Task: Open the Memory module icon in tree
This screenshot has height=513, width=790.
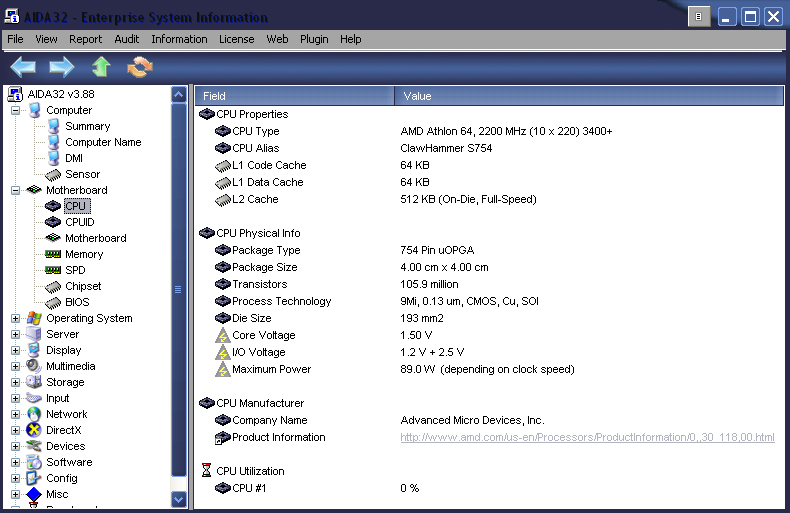Action: pos(53,254)
